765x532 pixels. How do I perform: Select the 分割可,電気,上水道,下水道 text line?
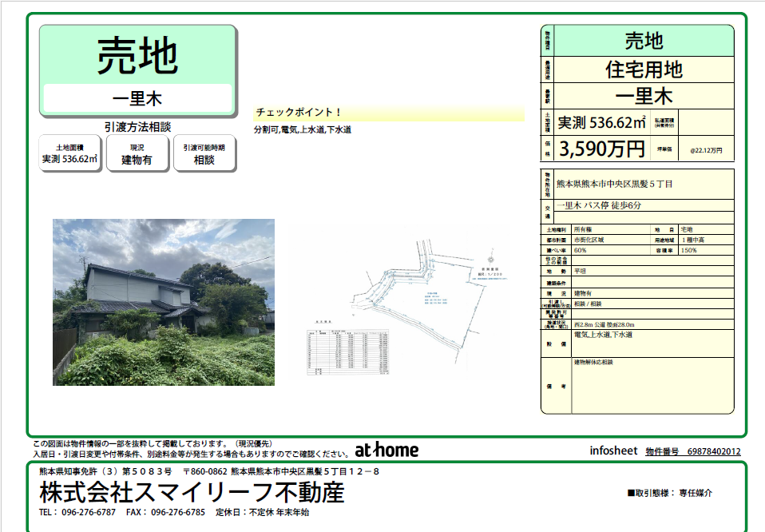pos(303,129)
